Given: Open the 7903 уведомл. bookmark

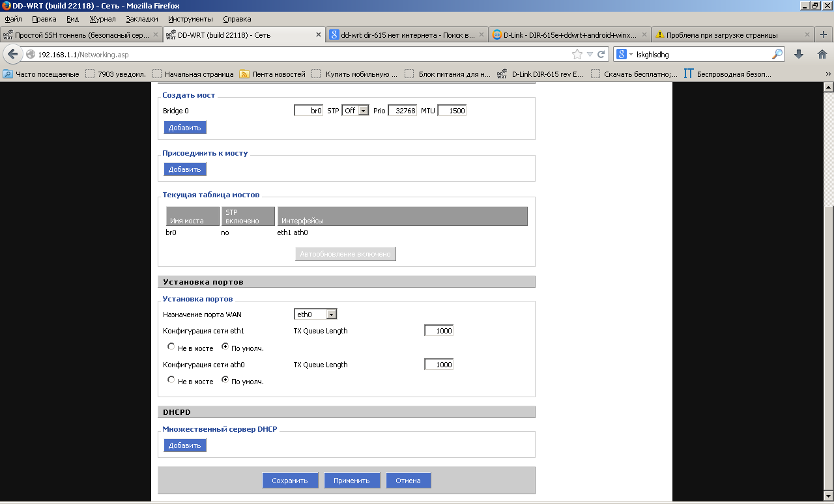Looking at the screenshot, I should (x=115, y=74).
